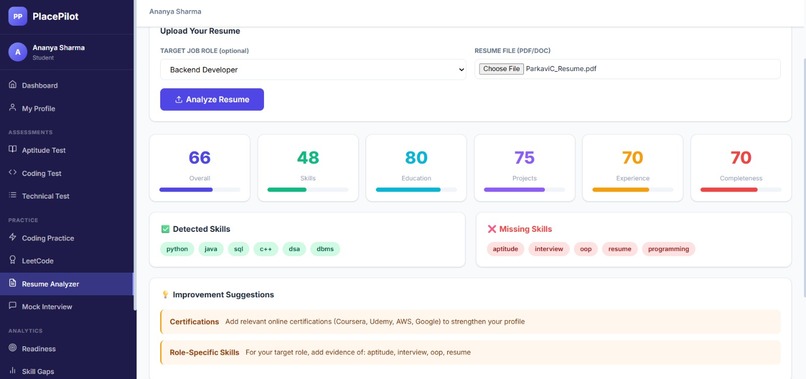Click the Overall score progress bar
The width and height of the screenshot is (806, 379).
pos(199,190)
